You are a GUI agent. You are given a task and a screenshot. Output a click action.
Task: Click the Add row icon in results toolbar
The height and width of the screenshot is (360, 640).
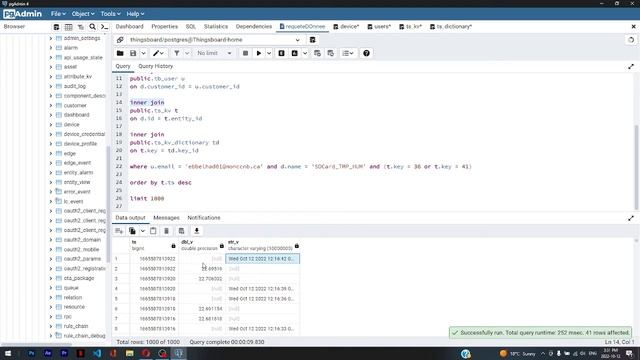119,231
